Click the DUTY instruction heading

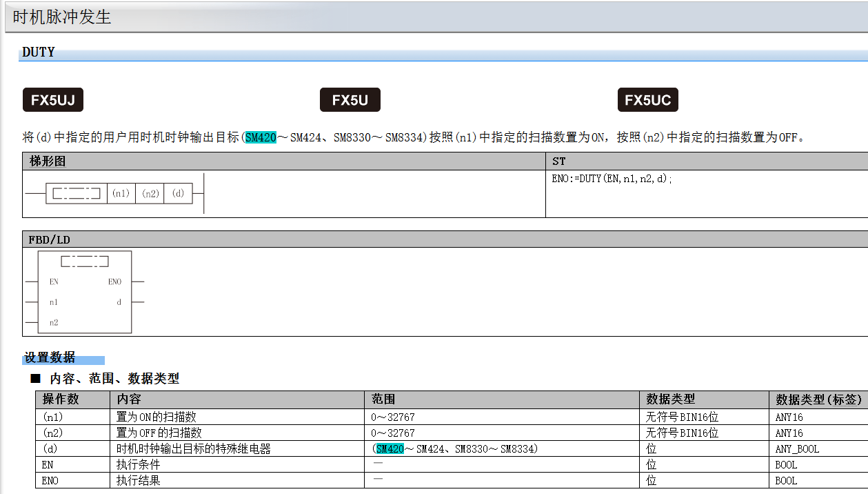point(39,52)
